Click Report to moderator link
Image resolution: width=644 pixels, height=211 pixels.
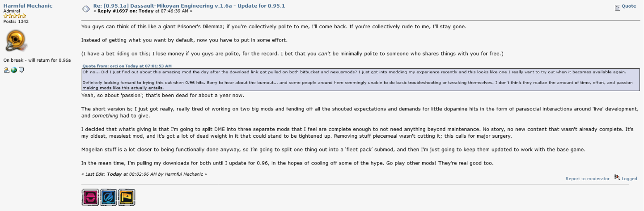[x=587, y=178]
